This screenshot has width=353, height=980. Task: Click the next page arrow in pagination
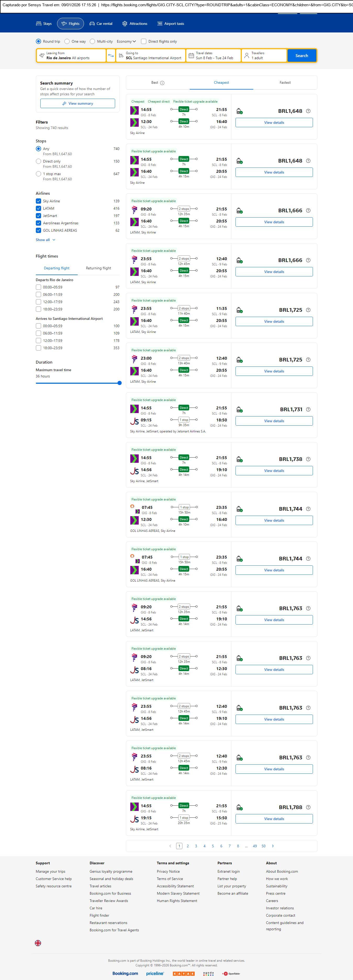(x=273, y=846)
